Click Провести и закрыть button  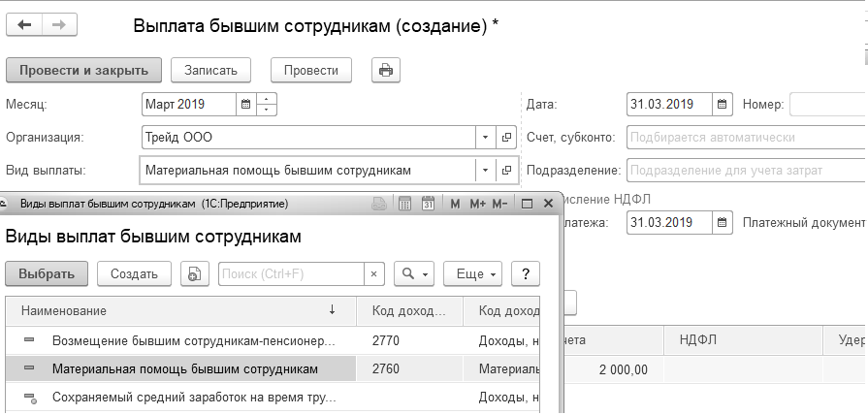click(x=83, y=70)
